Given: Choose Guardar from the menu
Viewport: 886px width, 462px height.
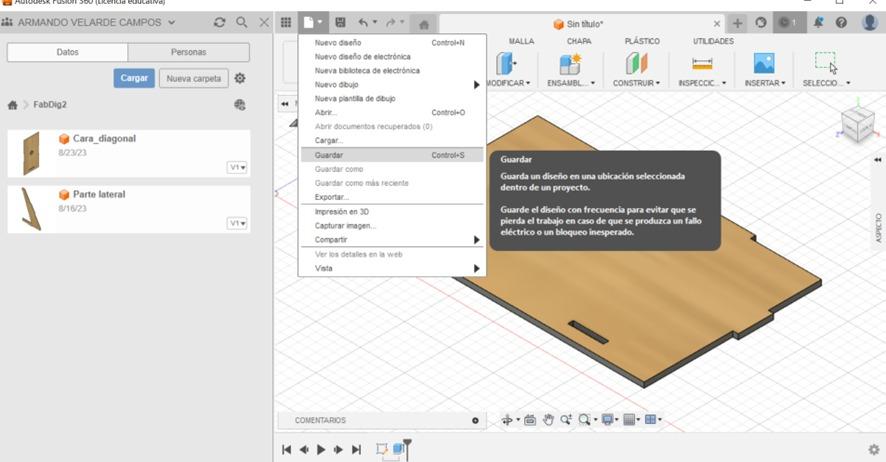Looking at the screenshot, I should pos(390,155).
